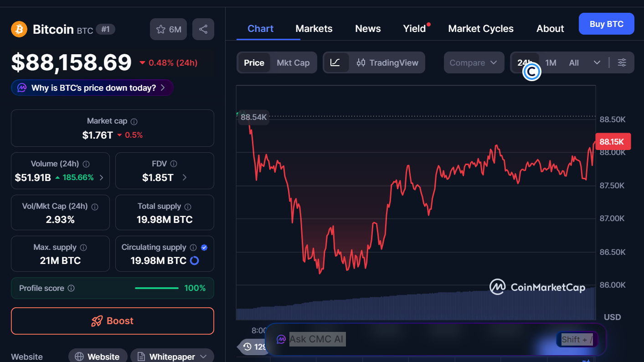The height and width of the screenshot is (362, 644).
Task: Open the Markets tab
Action: pos(314,29)
